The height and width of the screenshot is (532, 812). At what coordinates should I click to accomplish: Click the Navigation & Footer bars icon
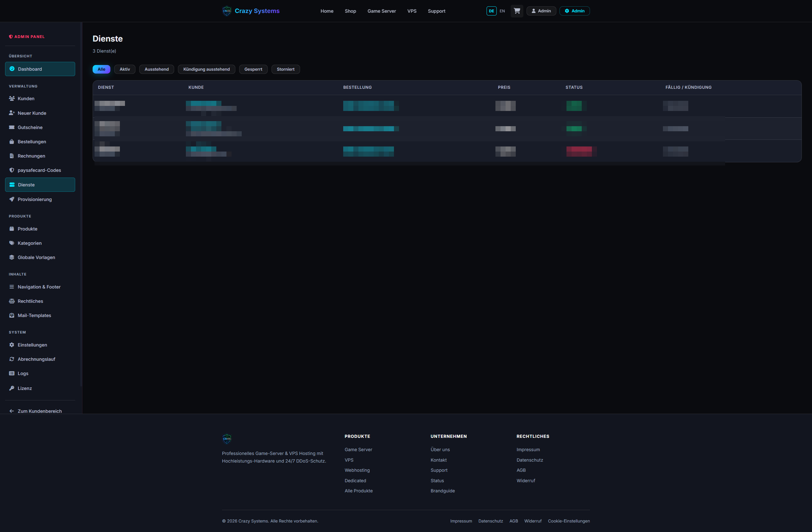[x=12, y=287]
